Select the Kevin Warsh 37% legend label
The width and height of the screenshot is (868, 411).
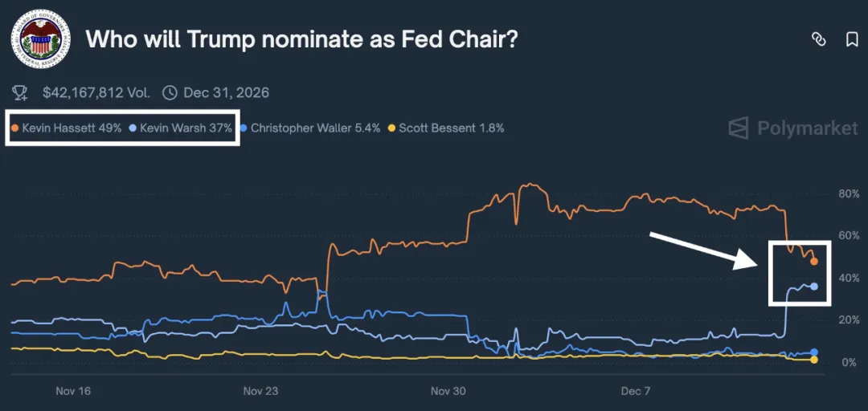[x=186, y=128]
